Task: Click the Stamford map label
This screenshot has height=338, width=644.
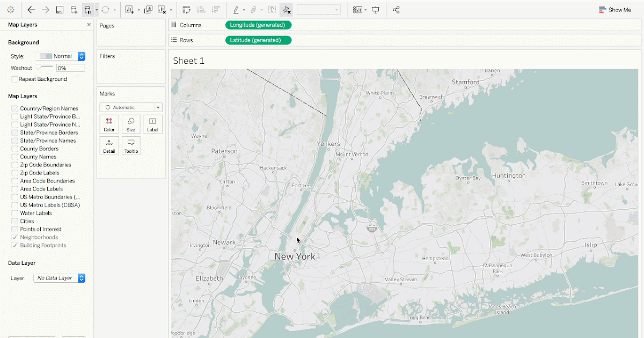Action: [x=465, y=82]
